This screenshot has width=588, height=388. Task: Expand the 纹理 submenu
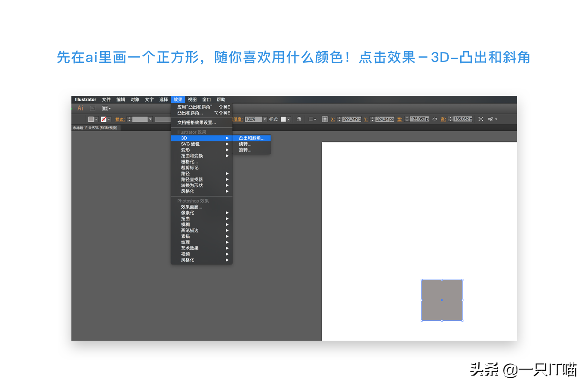coord(202,242)
